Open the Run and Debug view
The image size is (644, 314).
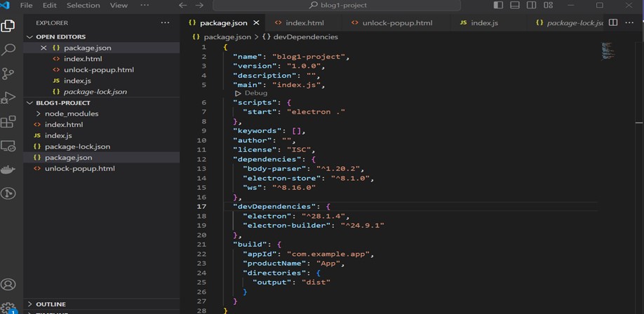tap(8, 97)
